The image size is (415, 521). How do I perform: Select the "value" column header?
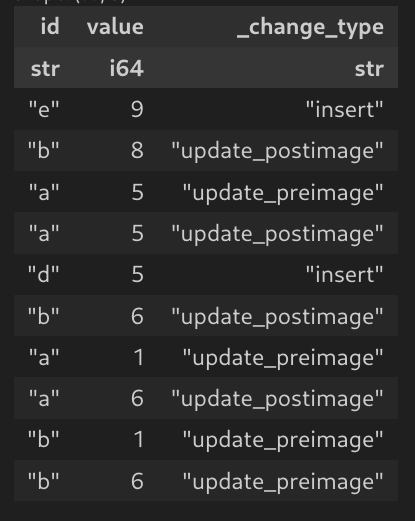[115, 27]
